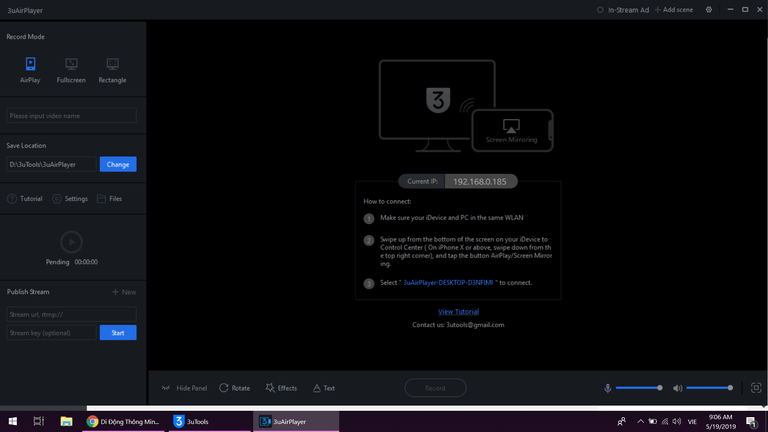This screenshot has width=768, height=432.
Task: Hide the side panel
Action: tap(184, 388)
